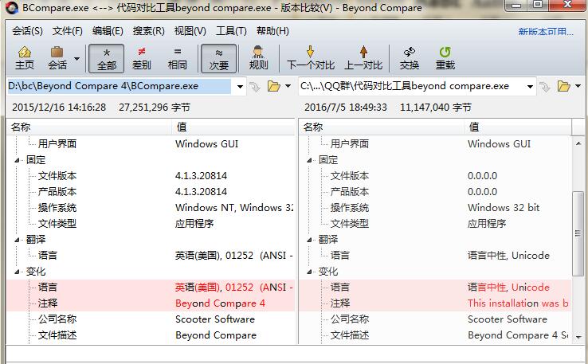Jump to 上一对比 previous difference
Viewport: 588px width, 364px height.
click(x=363, y=58)
